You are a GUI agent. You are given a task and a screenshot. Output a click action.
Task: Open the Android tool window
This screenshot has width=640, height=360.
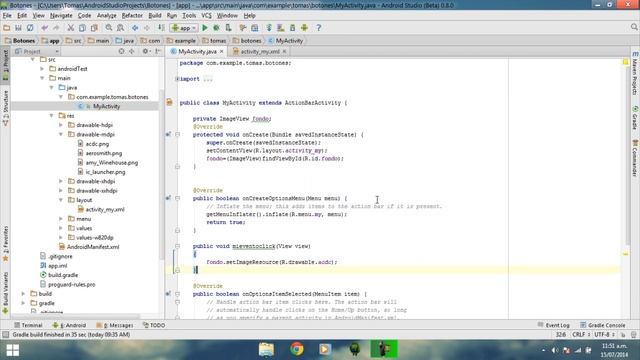pos(69,325)
